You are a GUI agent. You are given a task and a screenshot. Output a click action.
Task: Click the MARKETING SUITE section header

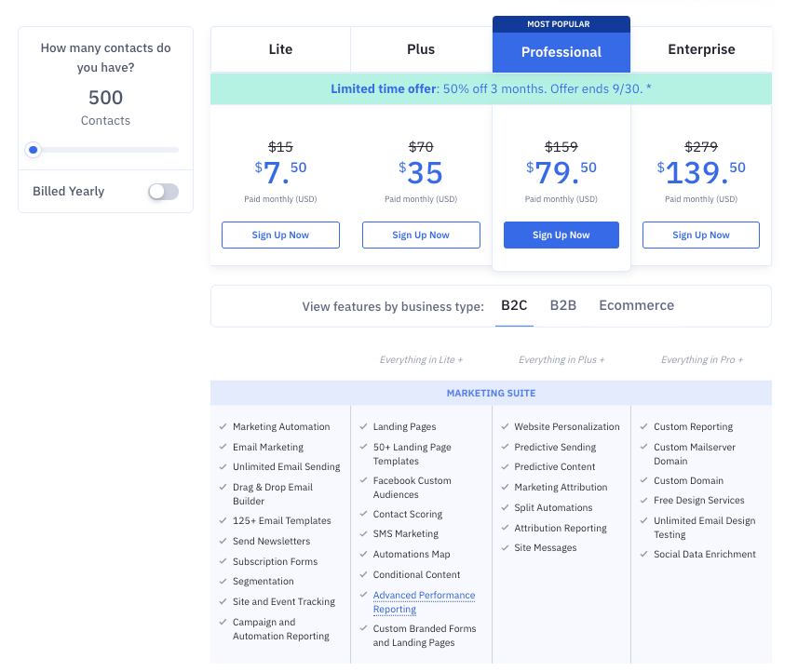491,393
